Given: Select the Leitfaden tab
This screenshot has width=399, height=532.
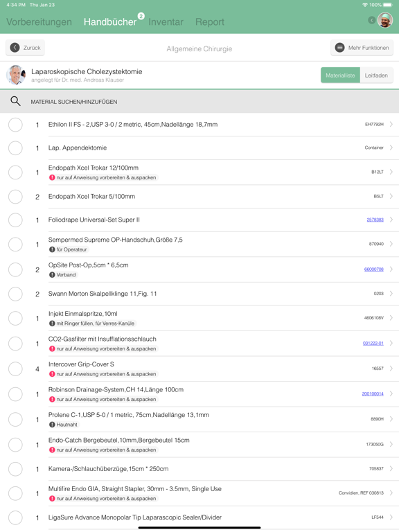Looking at the screenshot, I should pyautogui.click(x=376, y=76).
